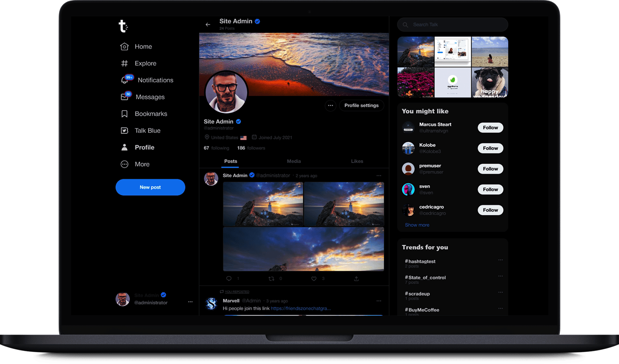Image resolution: width=619 pixels, height=364 pixels.
Task: Open the top-left lighthouse photo in the post
Action: point(263,204)
